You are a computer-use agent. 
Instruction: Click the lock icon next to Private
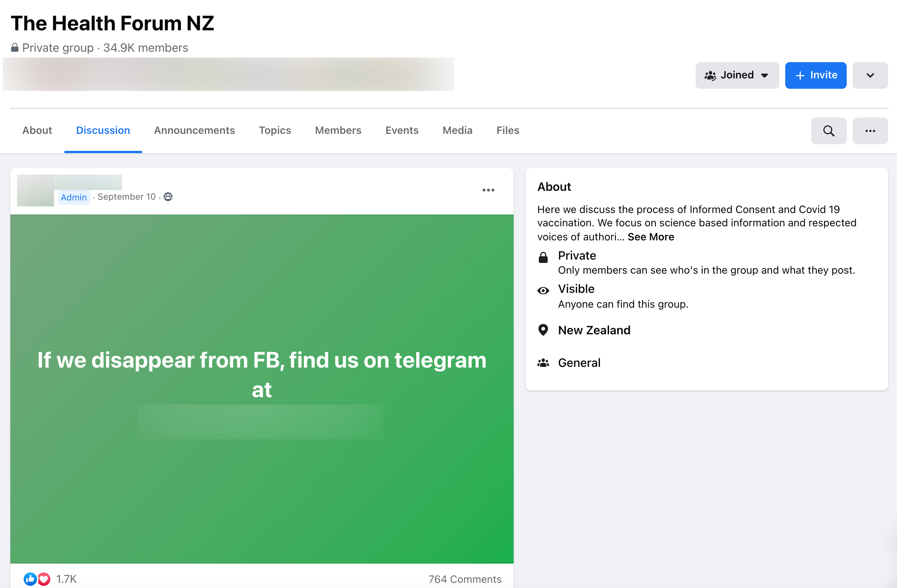[x=543, y=257]
